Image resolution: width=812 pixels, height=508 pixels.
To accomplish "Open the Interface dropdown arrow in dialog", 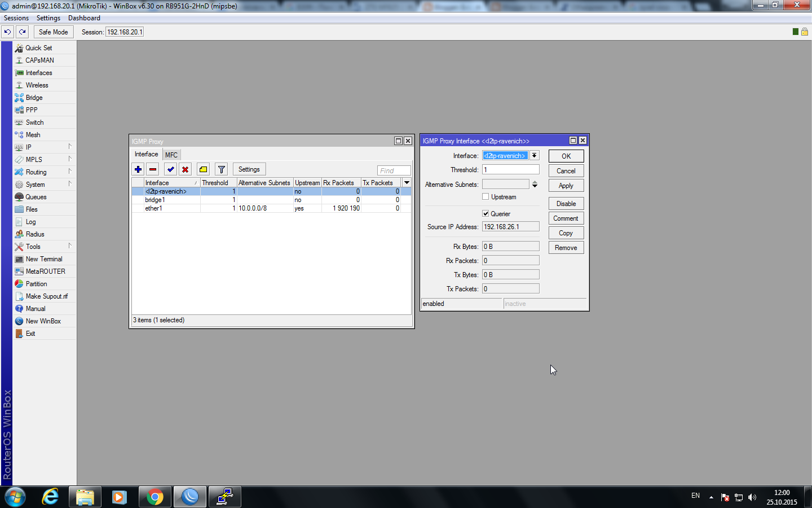I will point(534,155).
